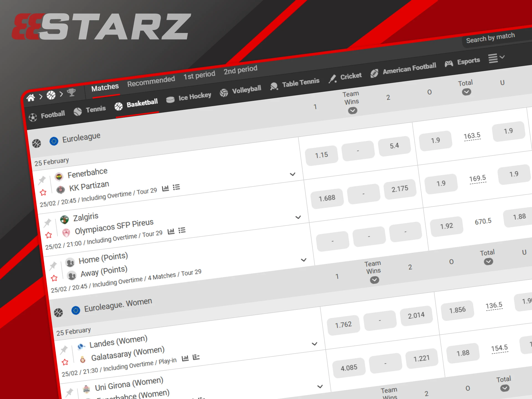Pin the Landes (Women) match
The height and width of the screenshot is (399, 532).
pyautogui.click(x=64, y=350)
